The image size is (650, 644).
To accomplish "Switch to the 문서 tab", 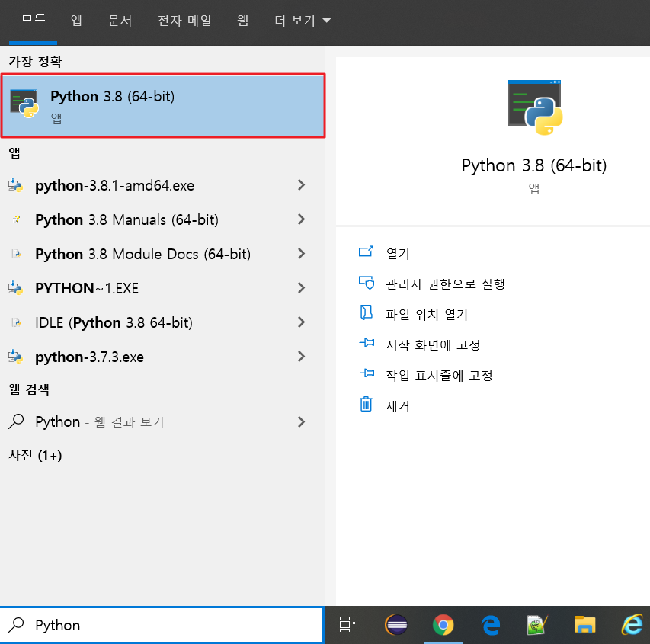I will [x=120, y=21].
